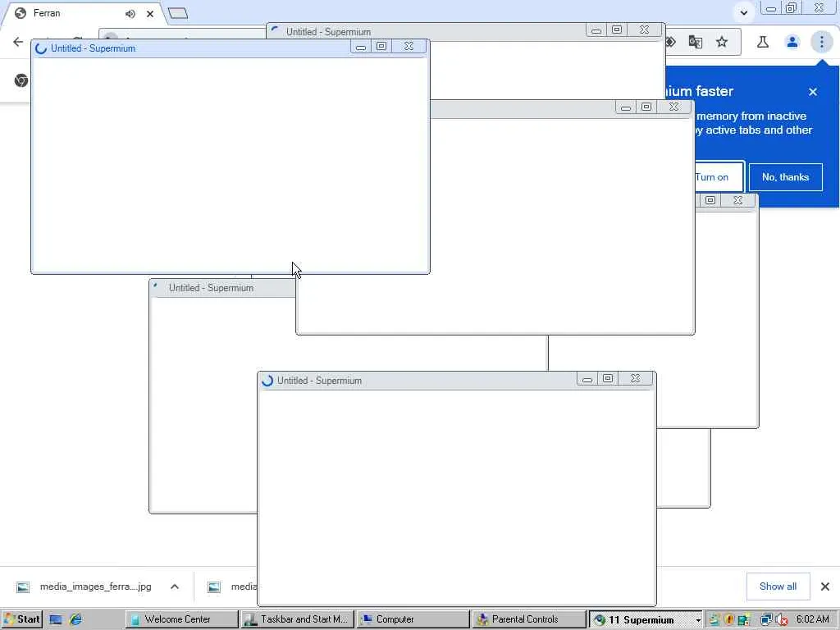Open downloaded media_images_ferra....jpg file

point(95,587)
